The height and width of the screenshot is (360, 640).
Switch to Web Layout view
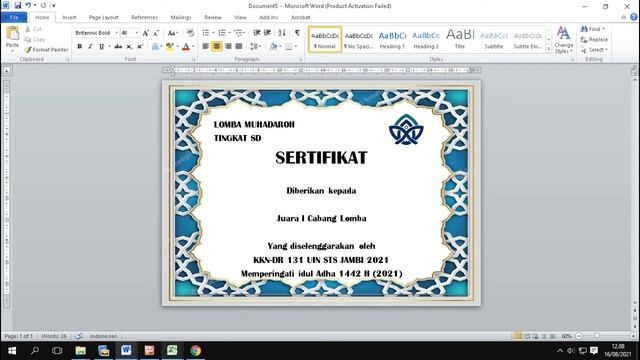pyautogui.click(x=535, y=336)
